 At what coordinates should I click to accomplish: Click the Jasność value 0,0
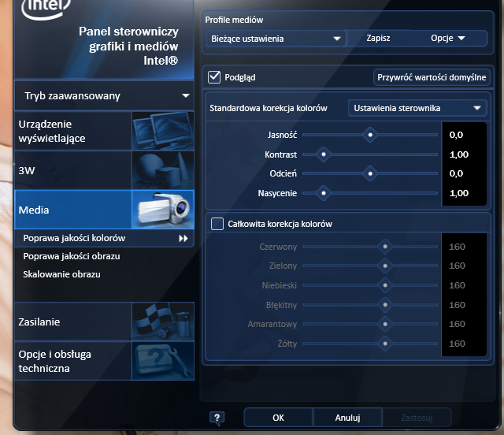click(x=456, y=135)
